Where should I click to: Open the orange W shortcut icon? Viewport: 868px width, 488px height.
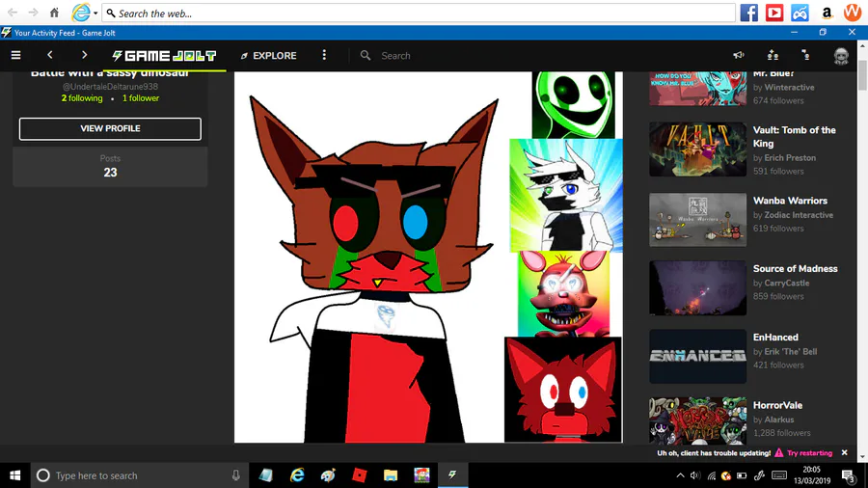852,13
